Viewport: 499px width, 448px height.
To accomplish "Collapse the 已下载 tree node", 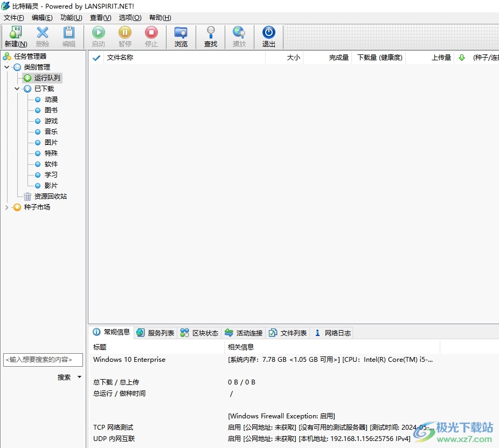I will [x=17, y=89].
